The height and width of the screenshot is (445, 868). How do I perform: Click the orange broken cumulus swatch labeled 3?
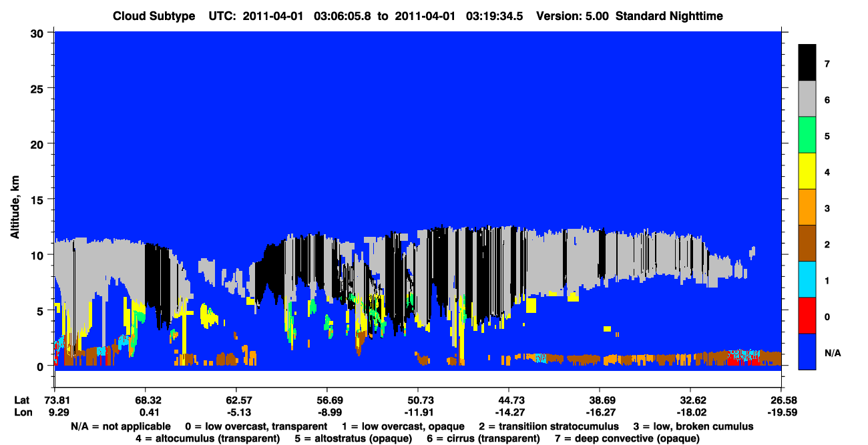[808, 207]
